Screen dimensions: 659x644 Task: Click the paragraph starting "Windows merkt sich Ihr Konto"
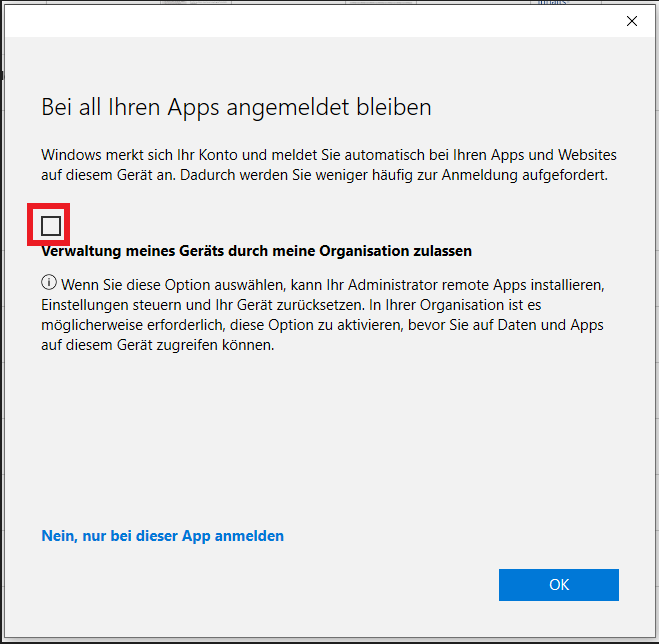pos(329,165)
